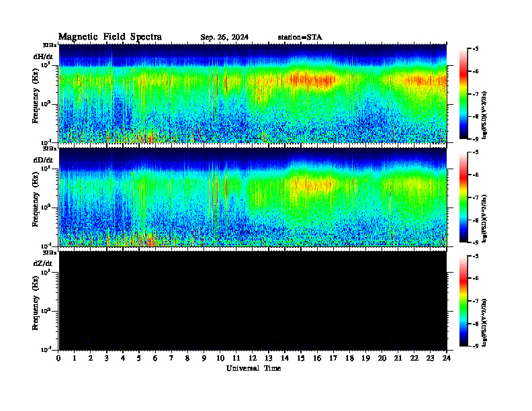Click hour tick label "12" on time axis
Screen dimensions: 532x411
(253, 359)
